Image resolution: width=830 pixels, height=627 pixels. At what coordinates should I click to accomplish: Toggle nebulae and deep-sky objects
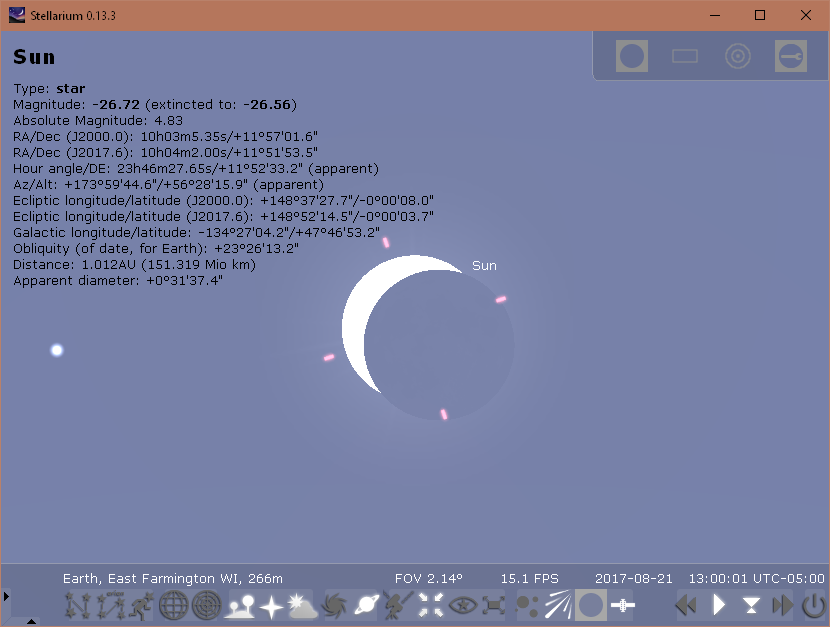pos(335,606)
